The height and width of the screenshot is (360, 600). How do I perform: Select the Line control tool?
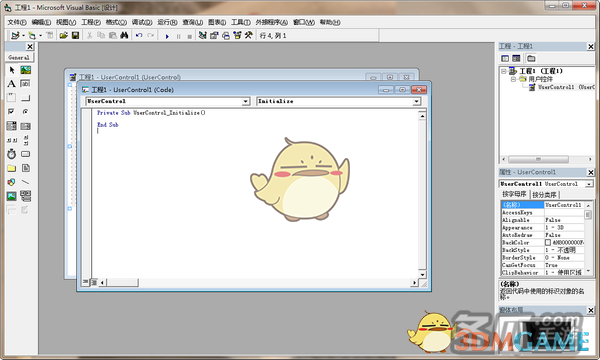26,182
